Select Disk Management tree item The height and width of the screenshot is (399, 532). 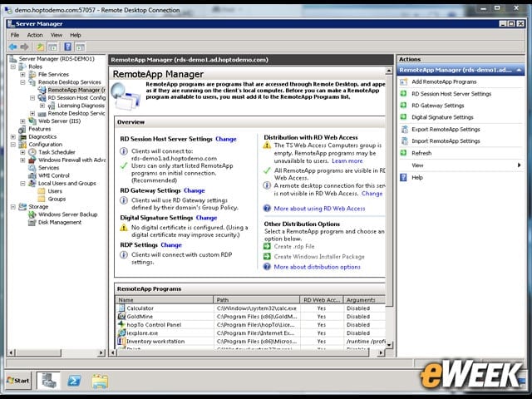(x=60, y=222)
